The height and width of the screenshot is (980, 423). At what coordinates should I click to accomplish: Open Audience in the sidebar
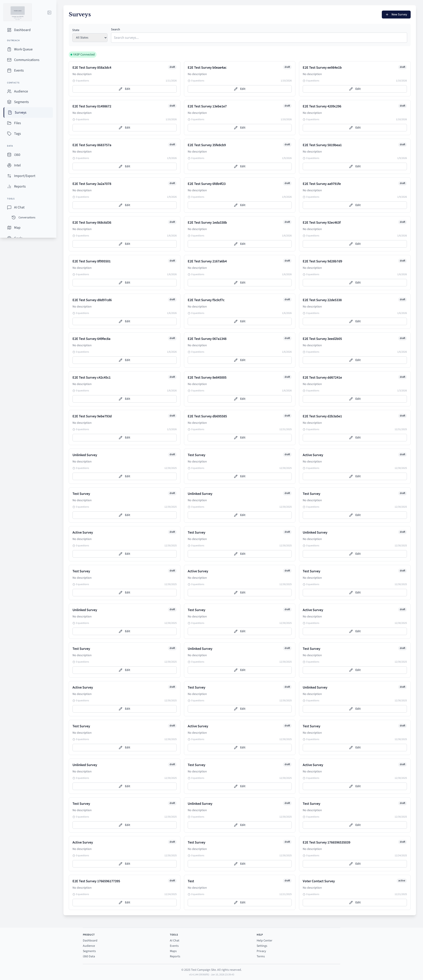pos(20,92)
